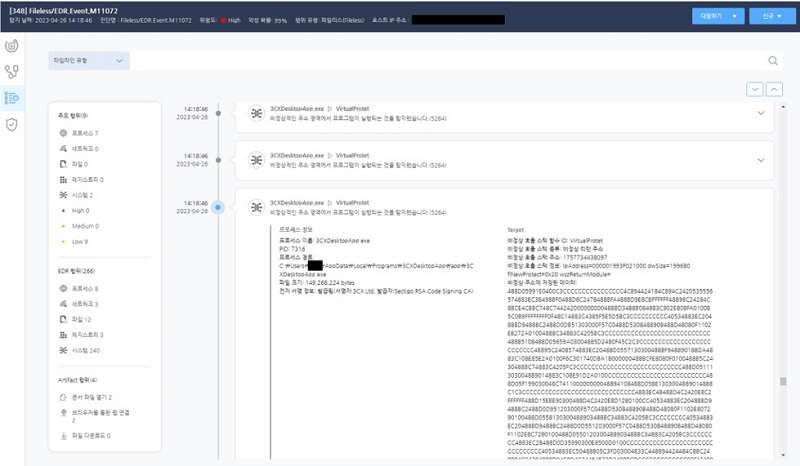Filter by 시스템 2 in main detections
This screenshot has width=800, height=466.
pos(77,195)
